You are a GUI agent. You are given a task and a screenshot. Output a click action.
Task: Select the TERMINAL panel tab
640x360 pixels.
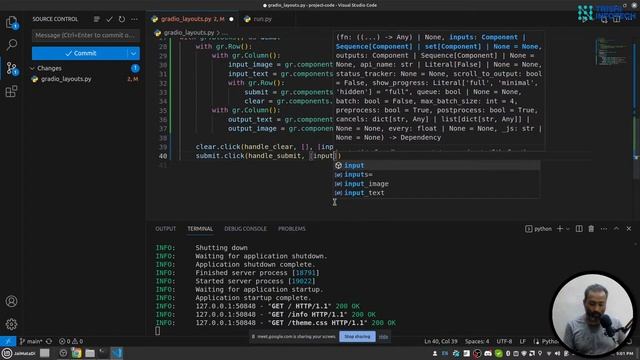coord(200,229)
